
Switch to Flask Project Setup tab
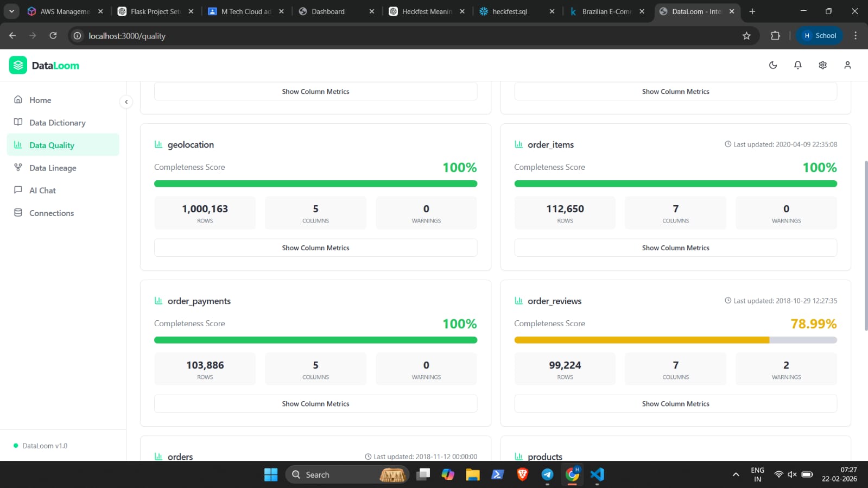point(156,11)
